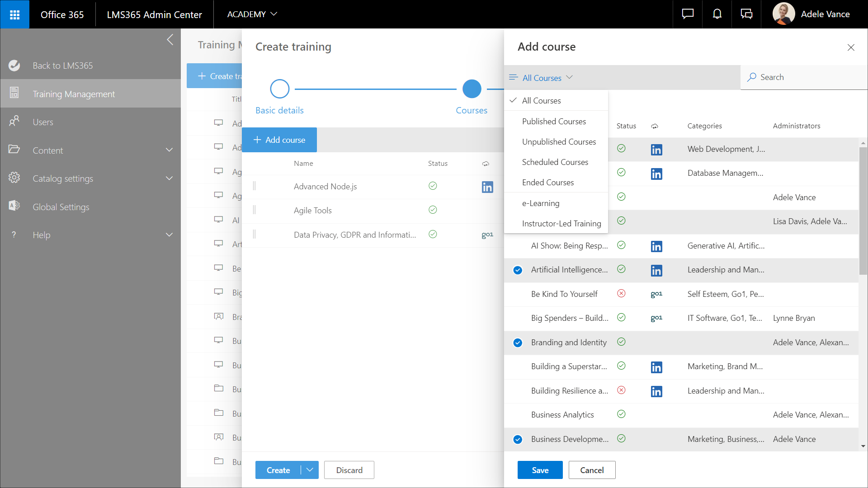Click the Users sidebar icon
Screen dimensions: 868x488
(x=14, y=122)
